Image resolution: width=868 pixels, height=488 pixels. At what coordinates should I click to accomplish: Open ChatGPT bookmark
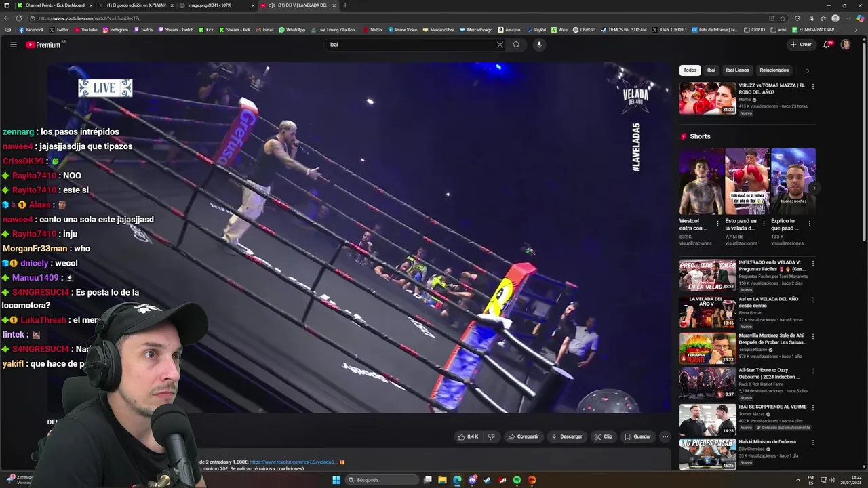585,30
